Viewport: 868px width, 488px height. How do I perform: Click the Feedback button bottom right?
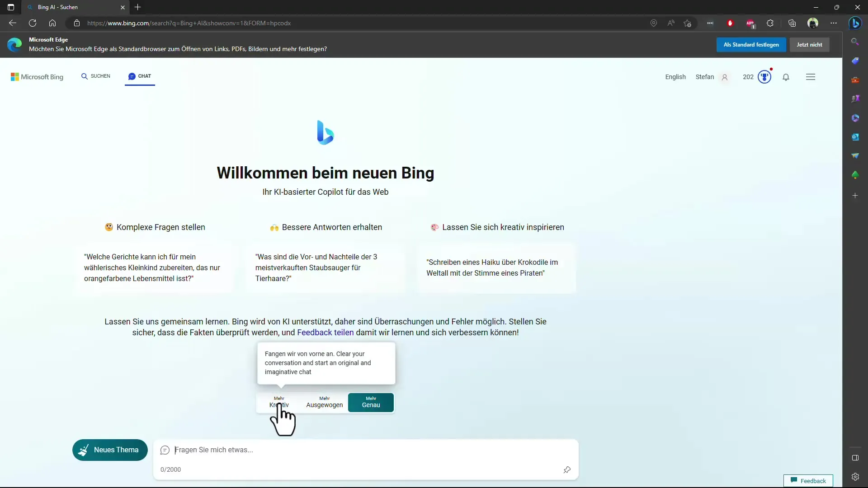point(808,481)
